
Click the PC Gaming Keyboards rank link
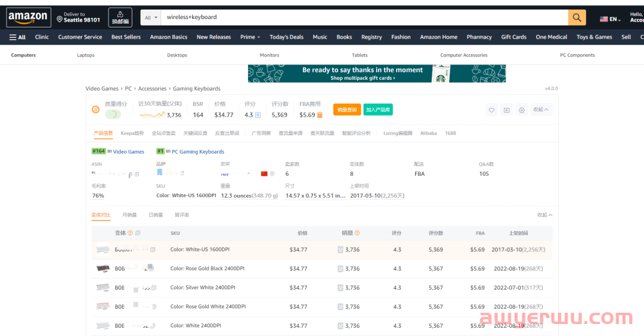pos(198,152)
